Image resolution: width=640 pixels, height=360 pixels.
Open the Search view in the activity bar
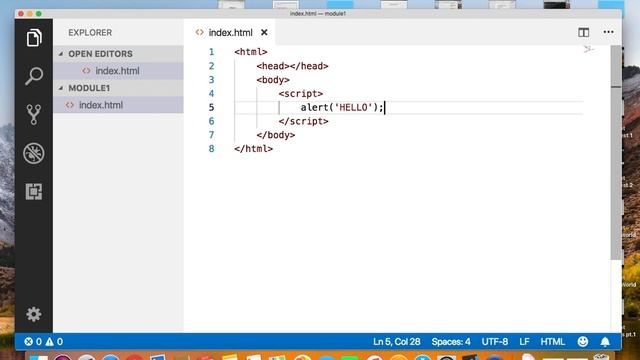pos(34,76)
